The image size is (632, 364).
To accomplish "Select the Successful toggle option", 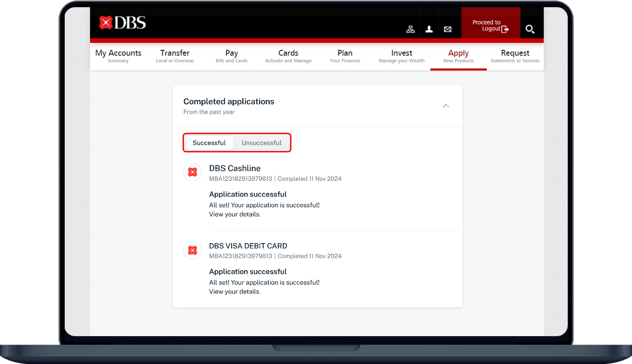I will pyautogui.click(x=209, y=143).
